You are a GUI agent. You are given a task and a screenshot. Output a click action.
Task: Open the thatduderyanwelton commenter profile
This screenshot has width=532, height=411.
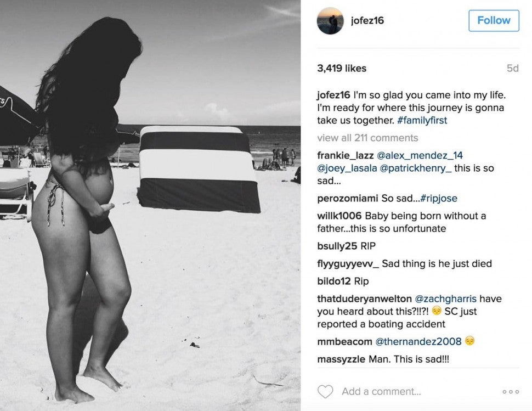(x=364, y=299)
